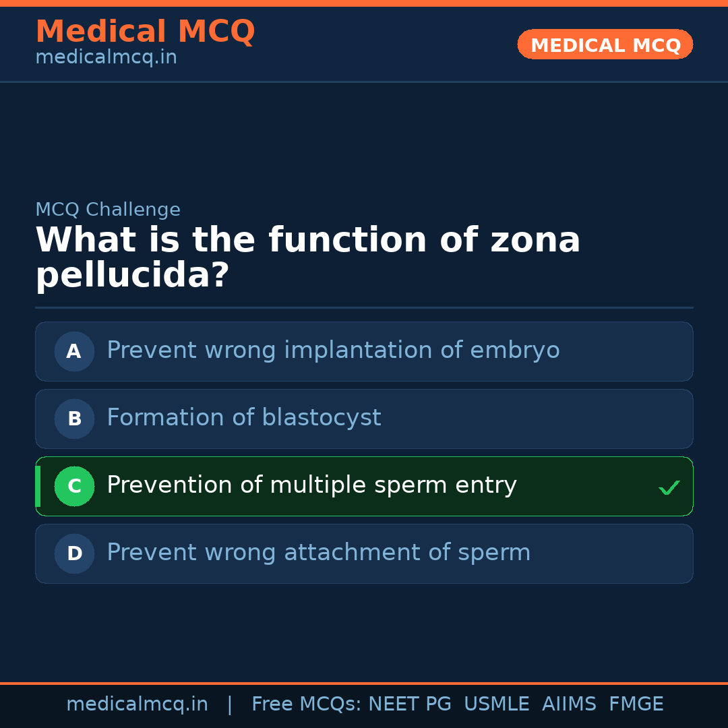Select FMGE in the footer

tap(636, 704)
